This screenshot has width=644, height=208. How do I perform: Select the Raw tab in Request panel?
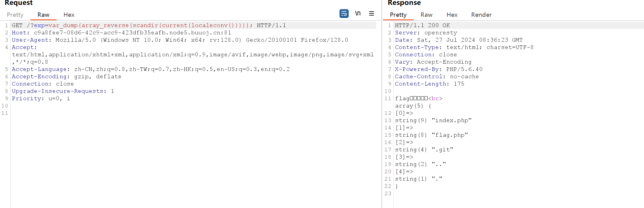[43, 15]
